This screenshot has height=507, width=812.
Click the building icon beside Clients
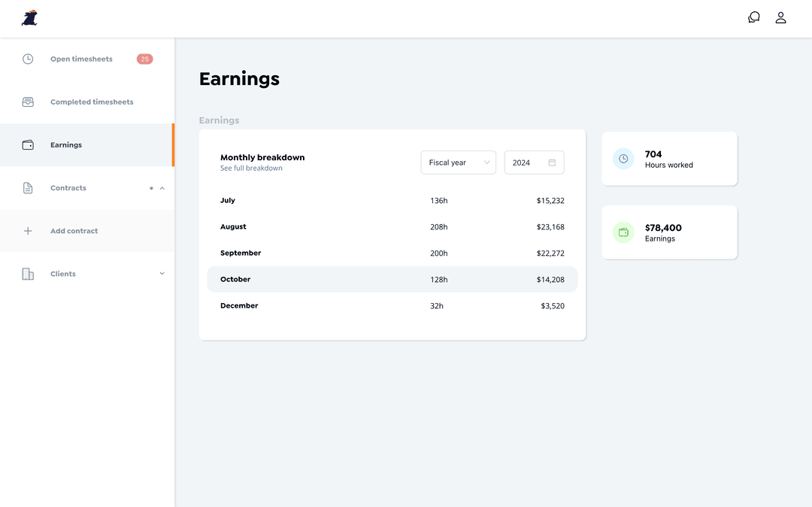click(28, 274)
